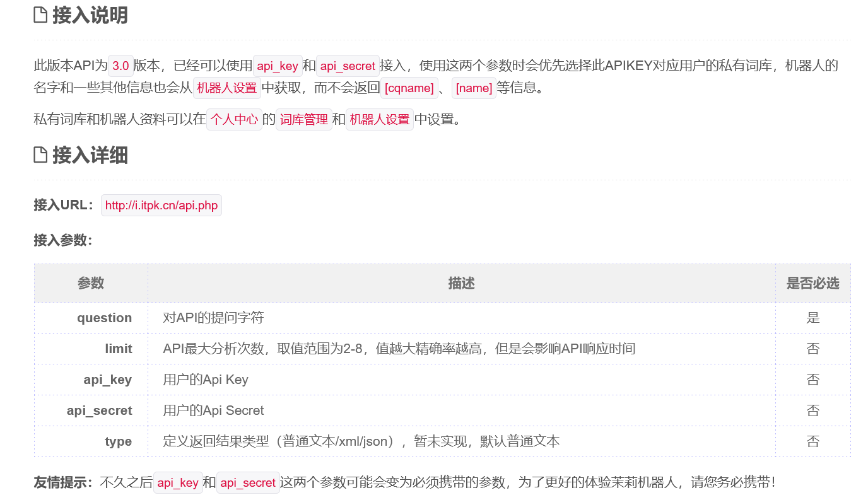Select the type parameter cell in table
Screen dimensions: 868x500
(x=118, y=441)
